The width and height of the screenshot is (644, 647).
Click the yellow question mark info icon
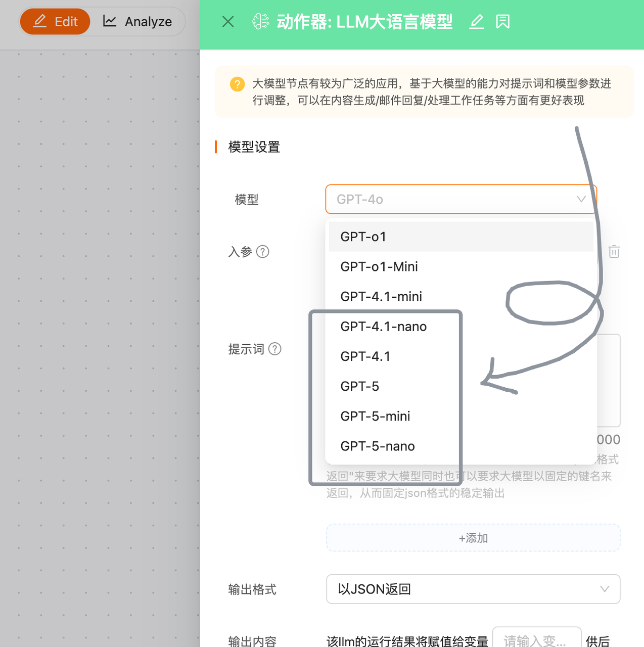(x=237, y=84)
